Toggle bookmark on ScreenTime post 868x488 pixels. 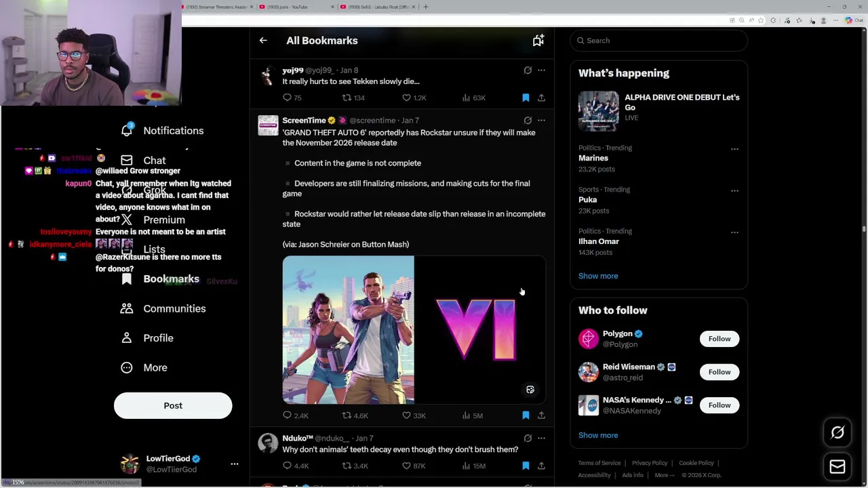pos(526,415)
